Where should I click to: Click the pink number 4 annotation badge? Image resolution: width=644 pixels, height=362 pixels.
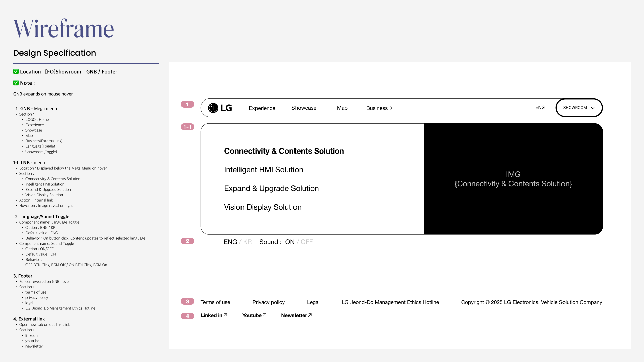(x=187, y=316)
